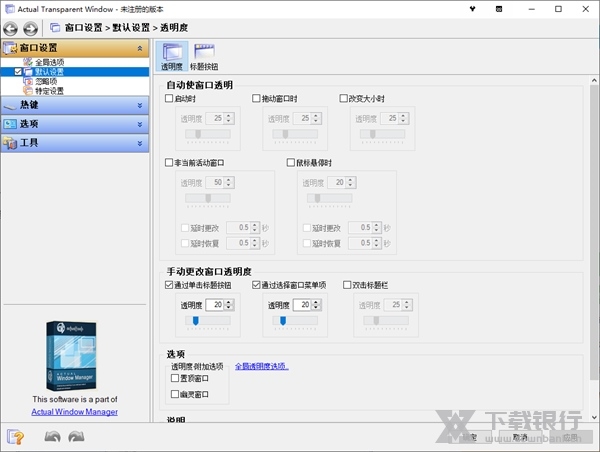Image resolution: width=600 pixels, height=452 pixels.
Task: Toggle the checkbox next to 默认设置
Action: click(18, 72)
